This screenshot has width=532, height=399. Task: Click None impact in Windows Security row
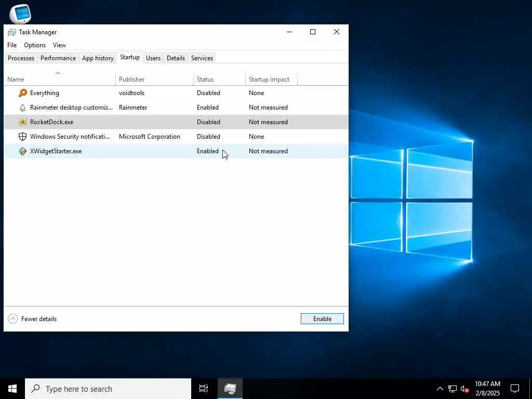pyautogui.click(x=256, y=137)
